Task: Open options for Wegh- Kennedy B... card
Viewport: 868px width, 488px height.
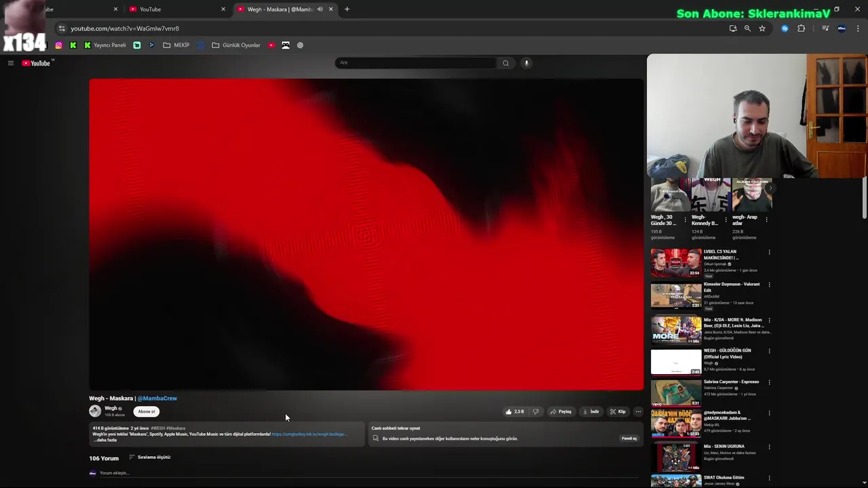Action: click(726, 220)
